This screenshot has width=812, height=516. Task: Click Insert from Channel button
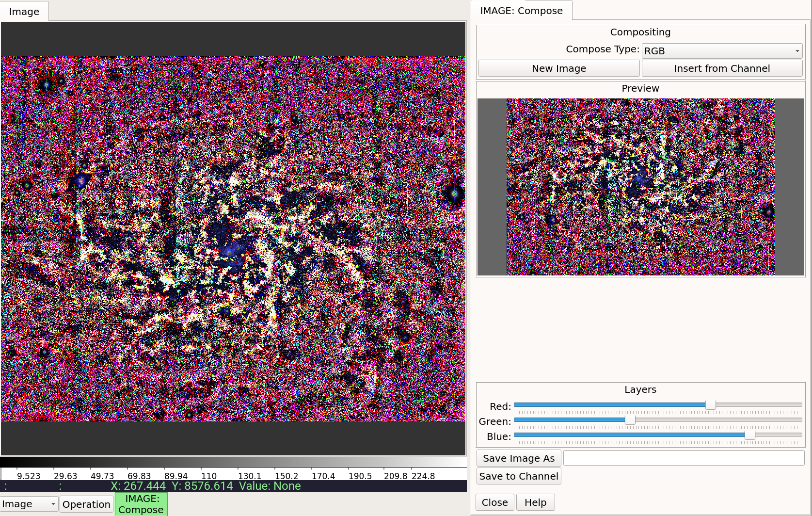pos(722,68)
